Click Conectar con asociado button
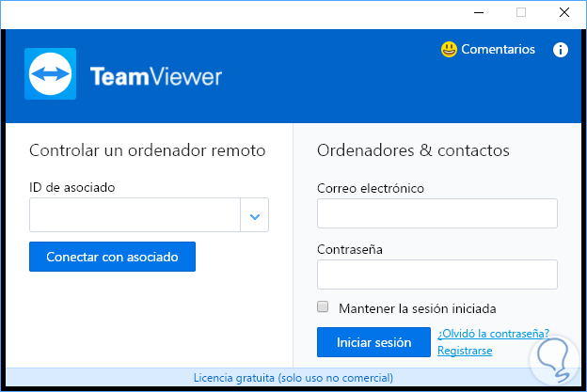This screenshot has height=392, width=587. [112, 257]
